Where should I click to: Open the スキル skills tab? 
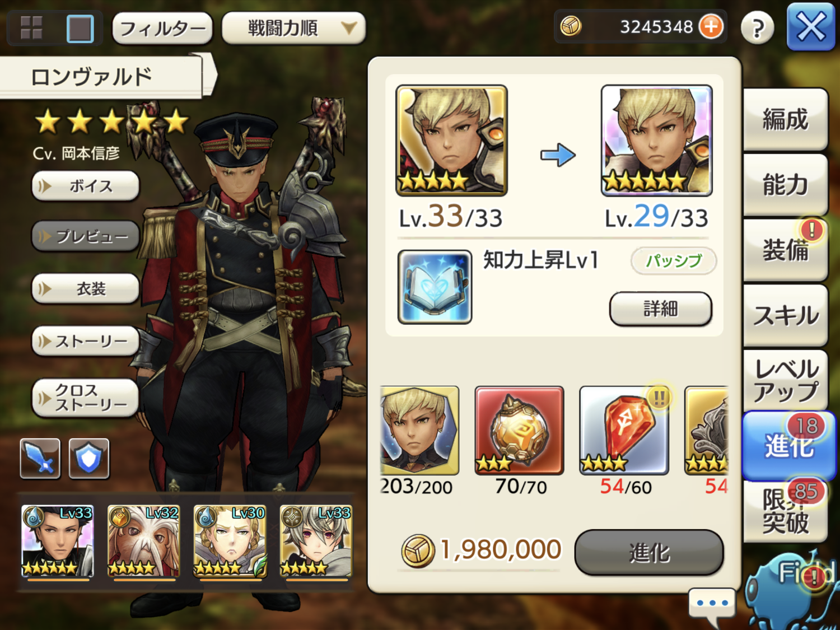pyautogui.click(x=785, y=315)
